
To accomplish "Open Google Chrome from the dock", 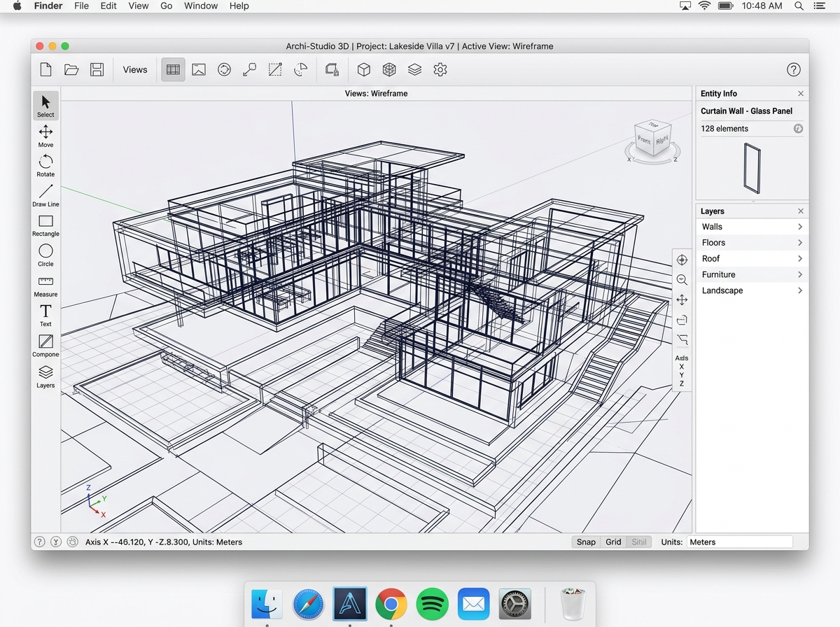I will (x=391, y=603).
